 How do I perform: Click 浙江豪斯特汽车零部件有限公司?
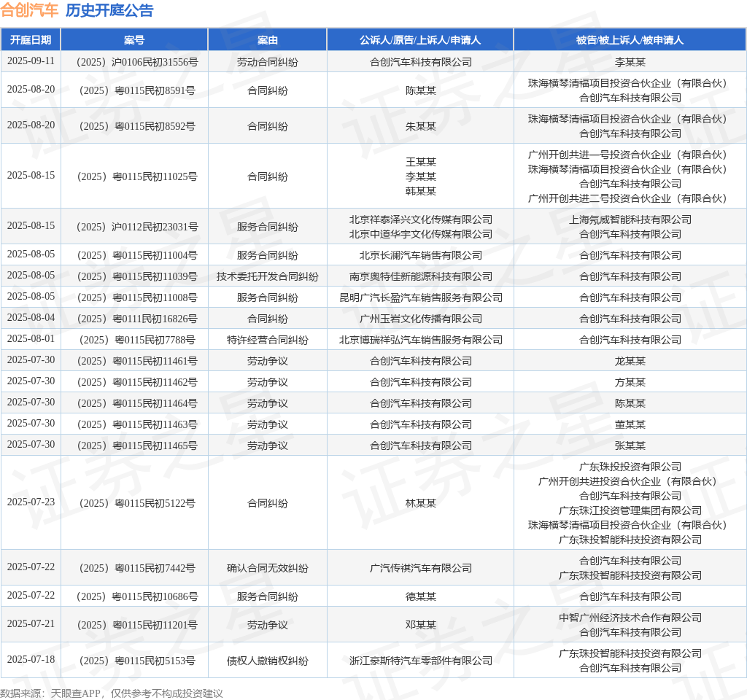tap(421, 661)
